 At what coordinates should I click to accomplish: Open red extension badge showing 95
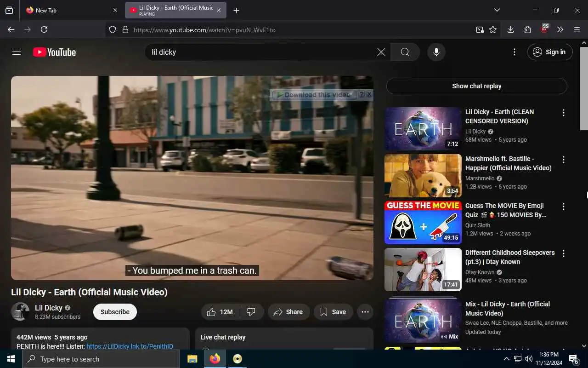(544, 29)
